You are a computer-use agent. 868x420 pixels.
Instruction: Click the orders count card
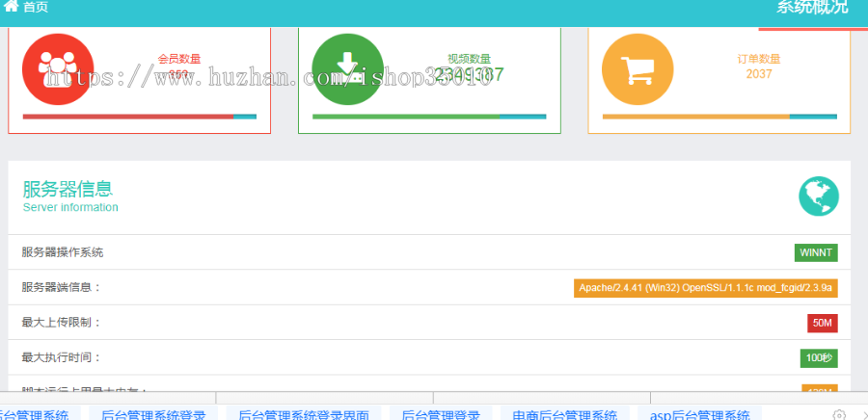(719, 80)
